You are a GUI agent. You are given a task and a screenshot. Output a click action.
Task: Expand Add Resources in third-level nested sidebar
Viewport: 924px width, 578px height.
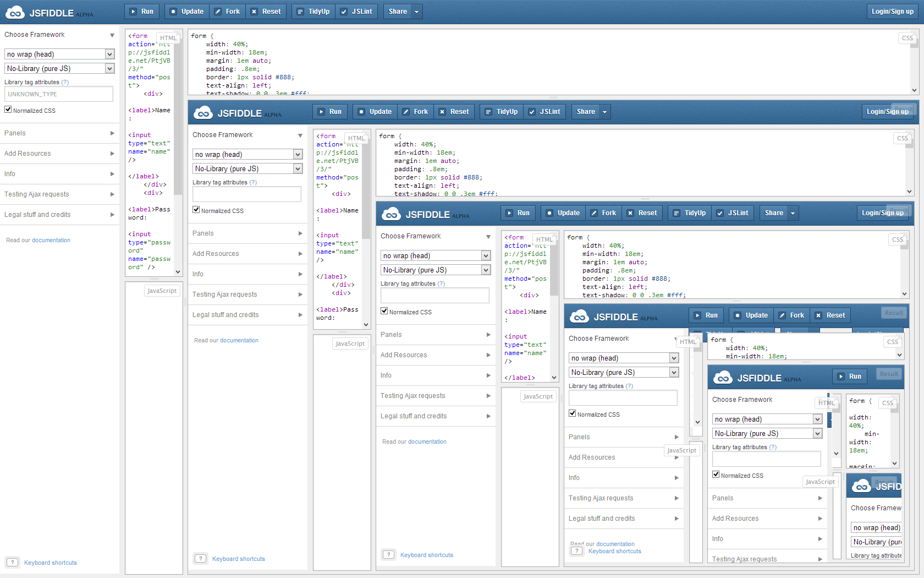436,355
